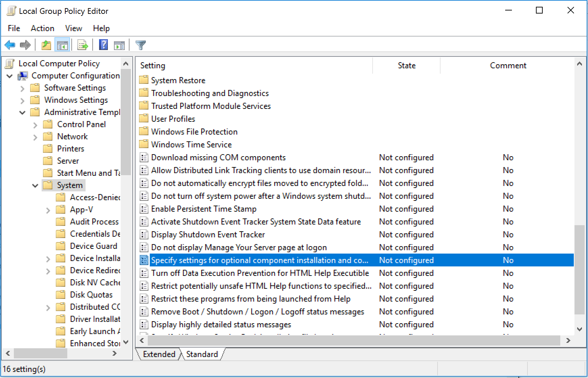588x378 pixels.
Task: Open the Action menu
Action: tap(42, 28)
